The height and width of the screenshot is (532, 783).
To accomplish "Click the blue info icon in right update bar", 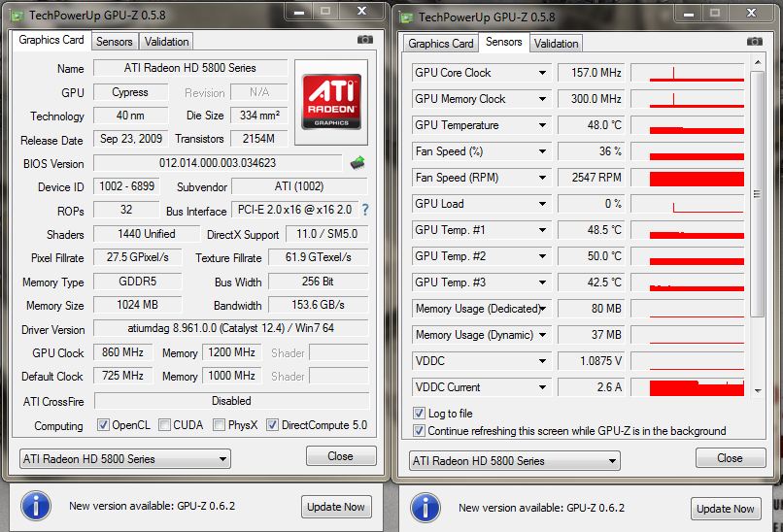I will coord(426,508).
